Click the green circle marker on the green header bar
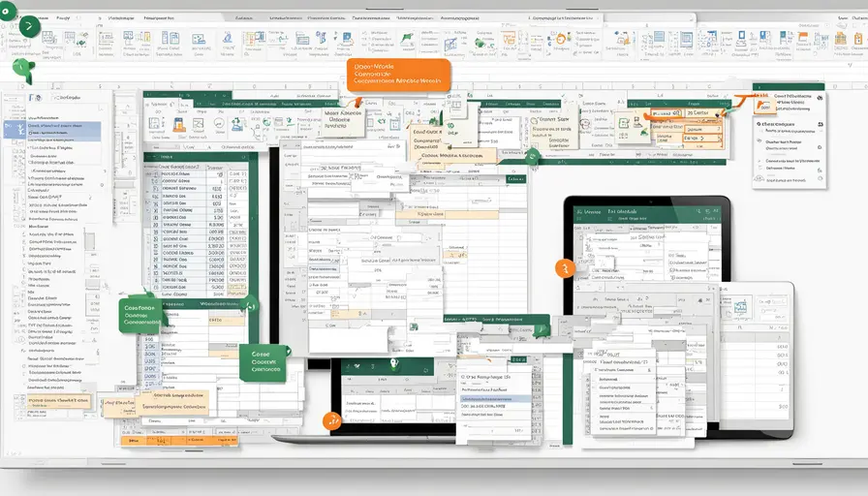Screen dimensions: 868x496 [x=532, y=155]
